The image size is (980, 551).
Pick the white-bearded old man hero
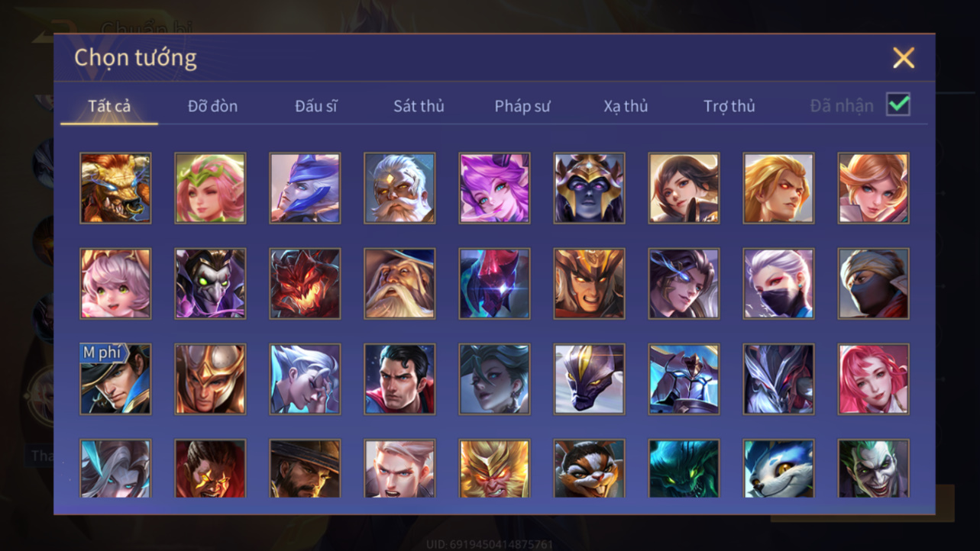point(399,188)
